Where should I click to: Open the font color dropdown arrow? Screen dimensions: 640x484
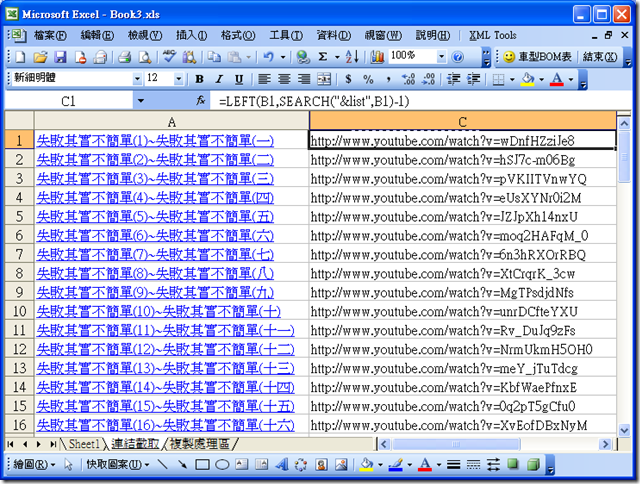coord(571,79)
